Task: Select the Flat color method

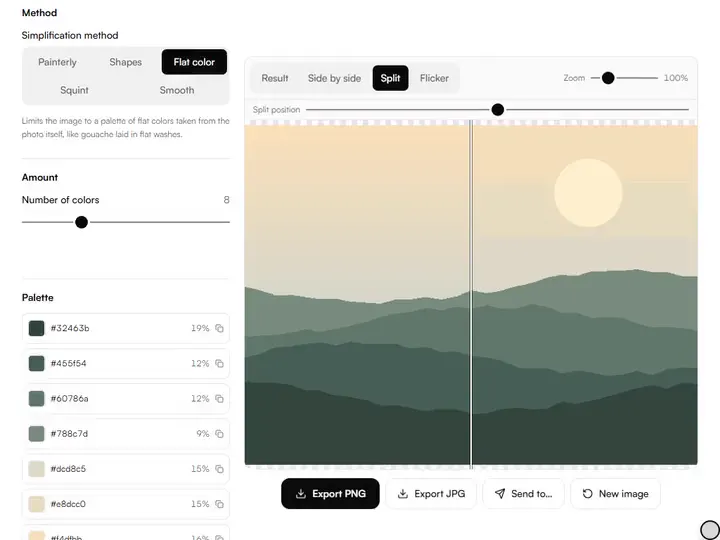Action: 194,62
